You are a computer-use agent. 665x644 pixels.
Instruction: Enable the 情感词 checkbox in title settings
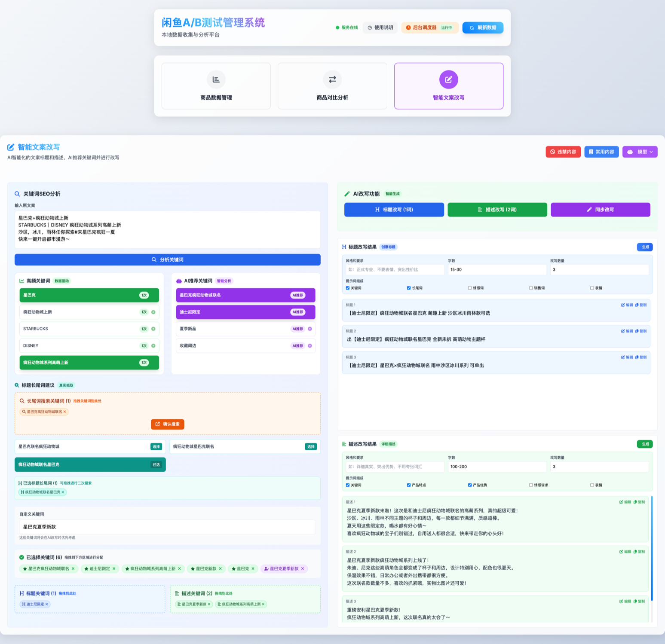coord(470,288)
